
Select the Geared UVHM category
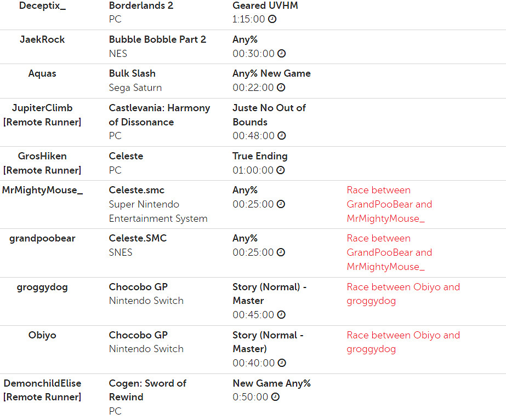(265, 5)
